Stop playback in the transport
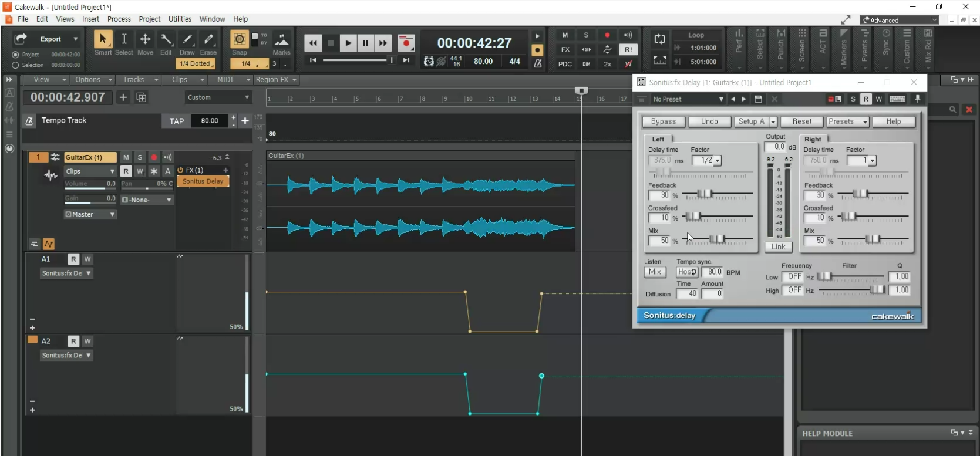This screenshot has height=456, width=980. point(331,43)
